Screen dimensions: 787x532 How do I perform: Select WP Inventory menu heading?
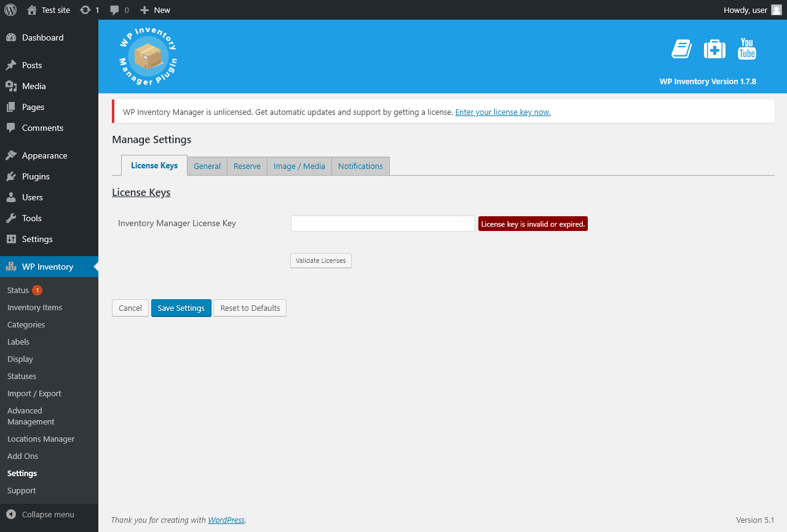click(49, 267)
